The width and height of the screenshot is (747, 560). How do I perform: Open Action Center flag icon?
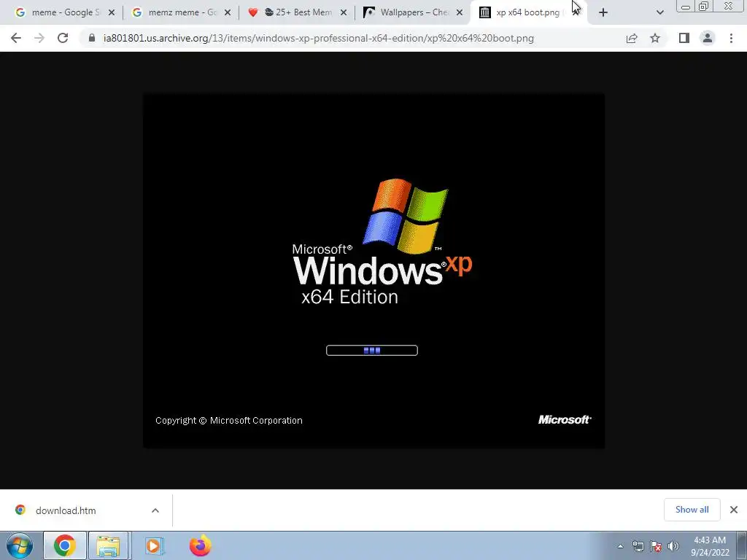tap(656, 546)
